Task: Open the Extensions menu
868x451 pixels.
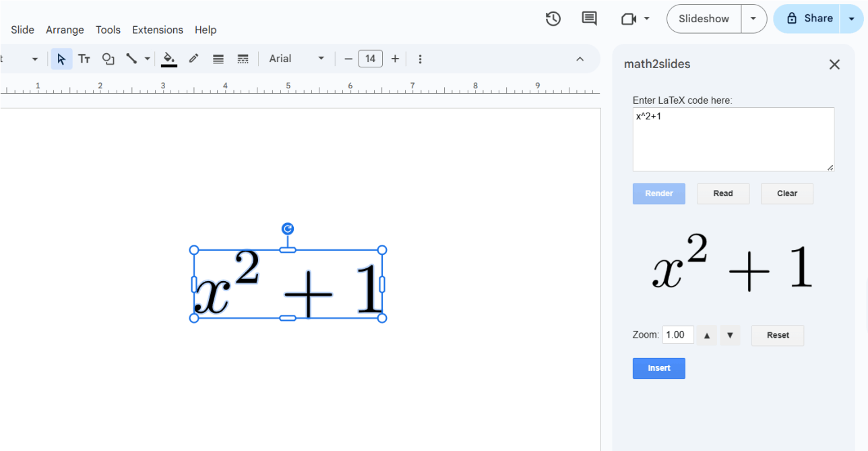Action: coord(158,30)
